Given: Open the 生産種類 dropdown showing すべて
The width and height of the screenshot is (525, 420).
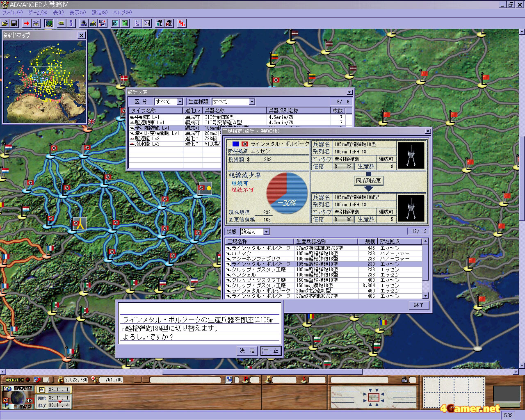Looking at the screenshot, I should pyautogui.click(x=233, y=101).
